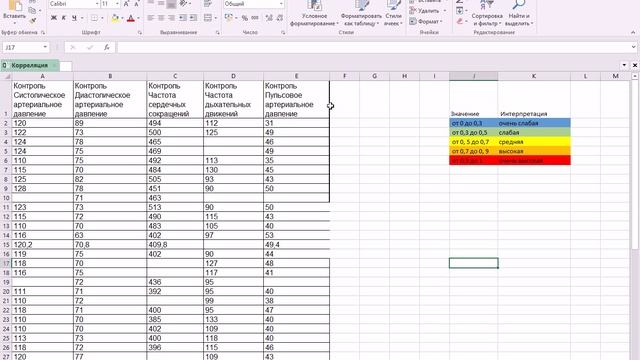Viewport: 640px width, 360px height.
Task: Click Формат in cells group
Action: click(x=426, y=21)
